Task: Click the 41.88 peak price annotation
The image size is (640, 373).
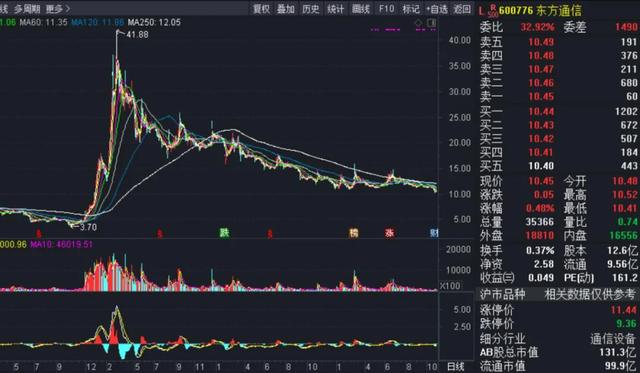Action: 137,35
